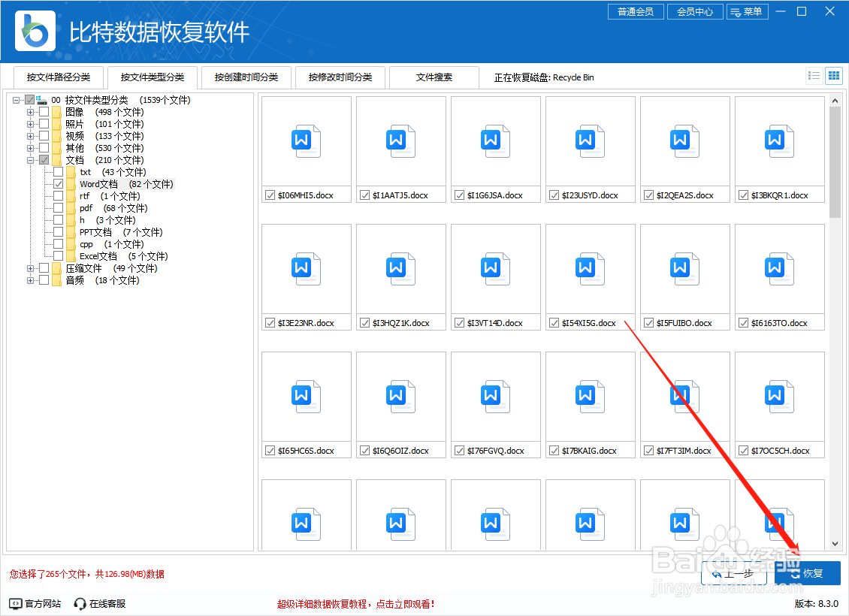Collapse the 文档 tree node

pyautogui.click(x=32, y=159)
